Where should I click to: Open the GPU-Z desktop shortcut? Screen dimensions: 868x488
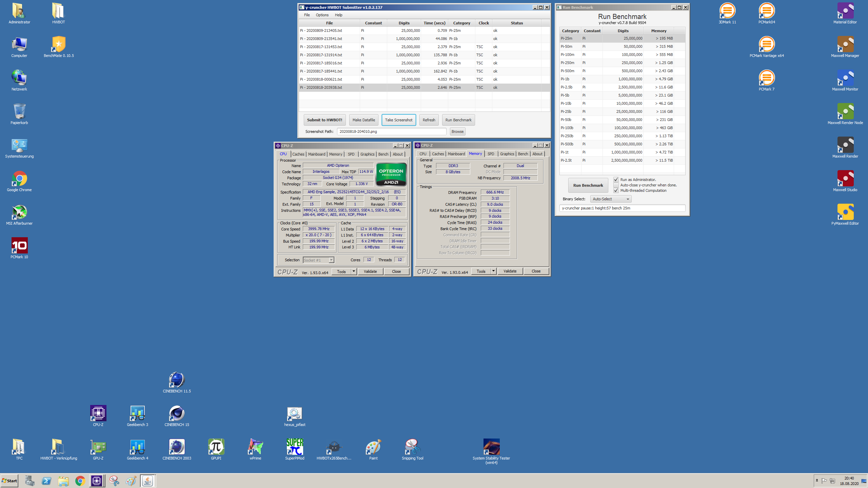(x=98, y=449)
